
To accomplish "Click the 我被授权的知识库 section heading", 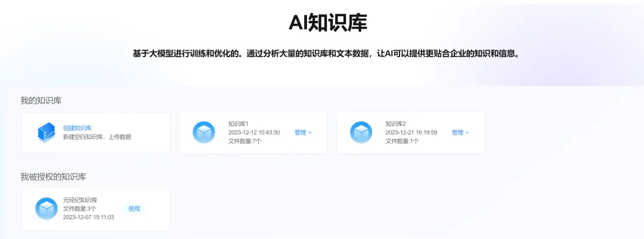I will 54,177.
